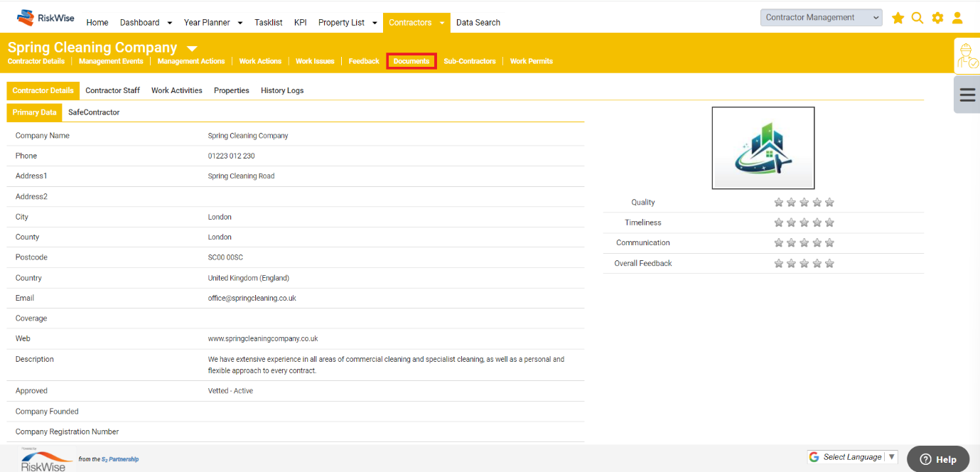Expand the Dashboard menu arrow

tap(169, 23)
